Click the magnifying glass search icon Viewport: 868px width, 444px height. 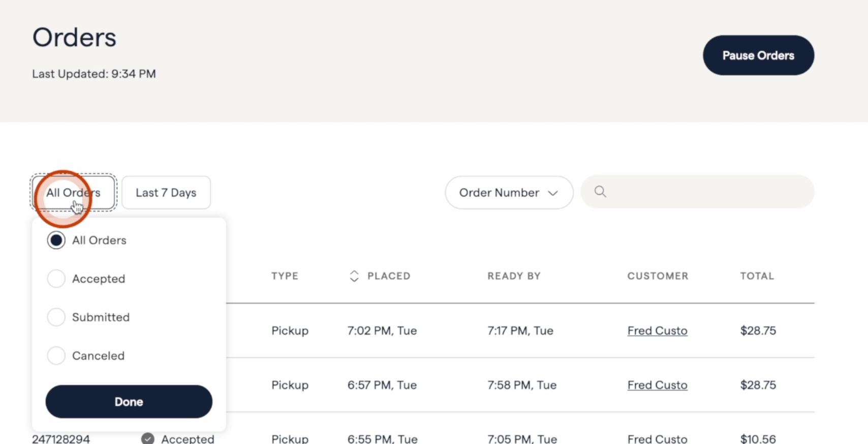600,192
